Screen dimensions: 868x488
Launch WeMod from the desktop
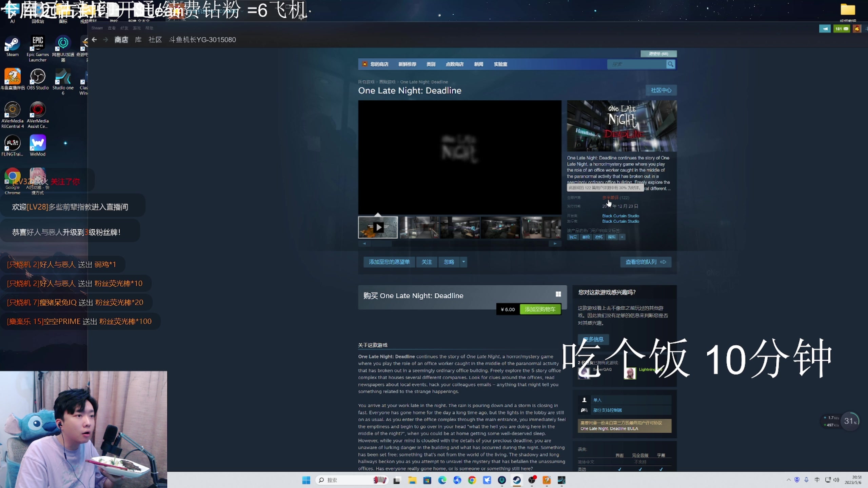[37, 142]
